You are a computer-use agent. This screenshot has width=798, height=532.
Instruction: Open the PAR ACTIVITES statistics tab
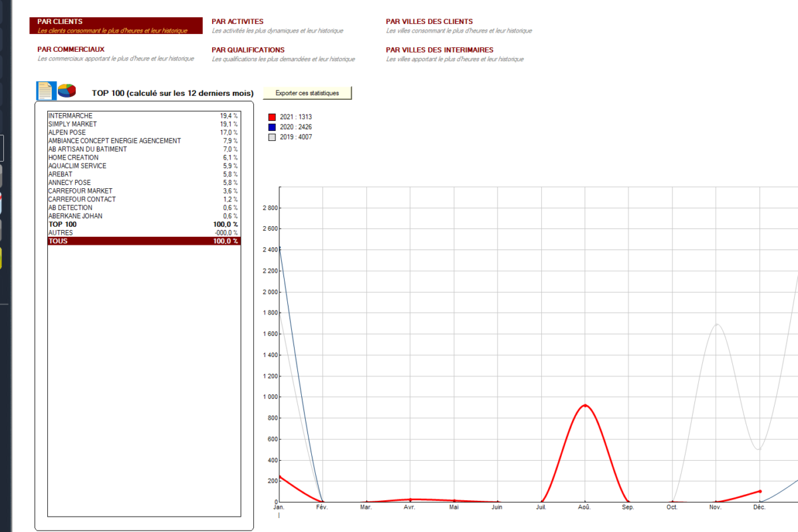pyautogui.click(x=237, y=21)
